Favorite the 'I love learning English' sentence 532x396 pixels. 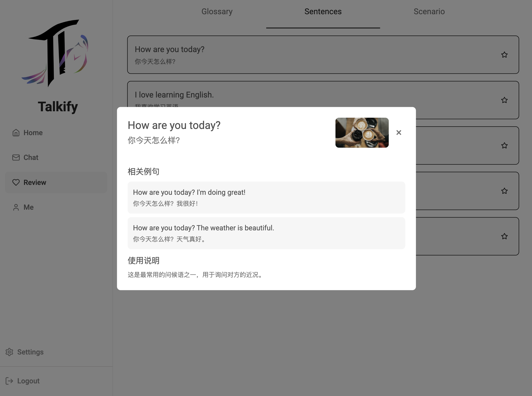(504, 100)
